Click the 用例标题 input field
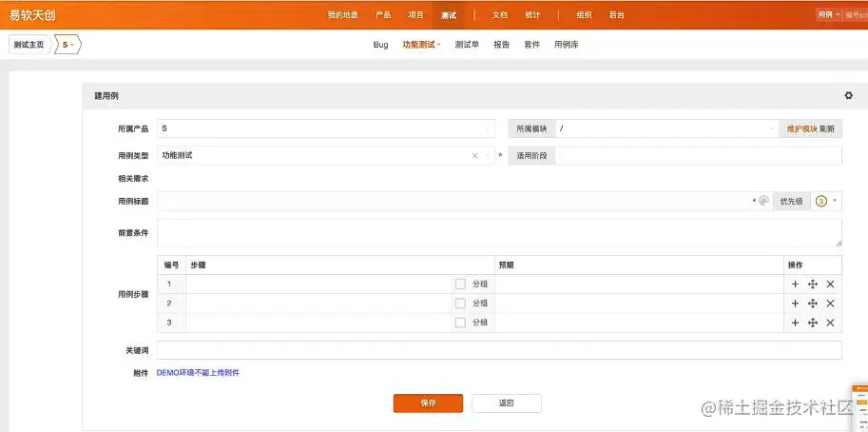 (465, 201)
